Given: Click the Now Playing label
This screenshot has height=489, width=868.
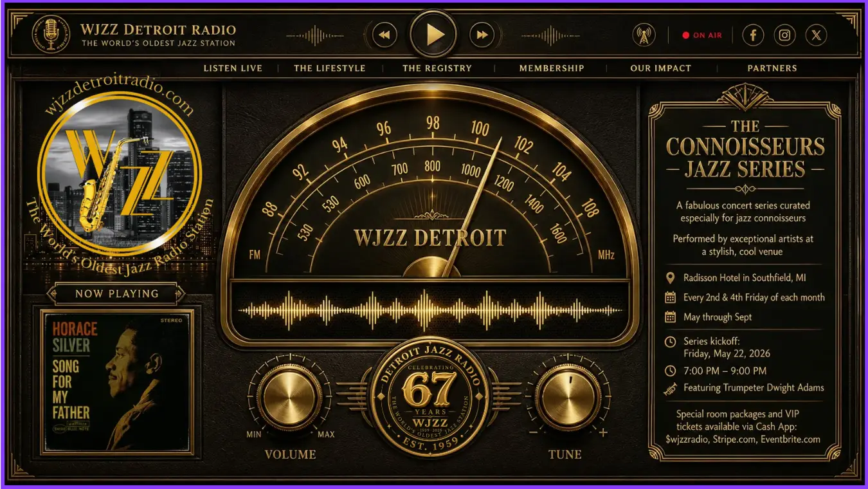Looking at the screenshot, I should (x=117, y=293).
